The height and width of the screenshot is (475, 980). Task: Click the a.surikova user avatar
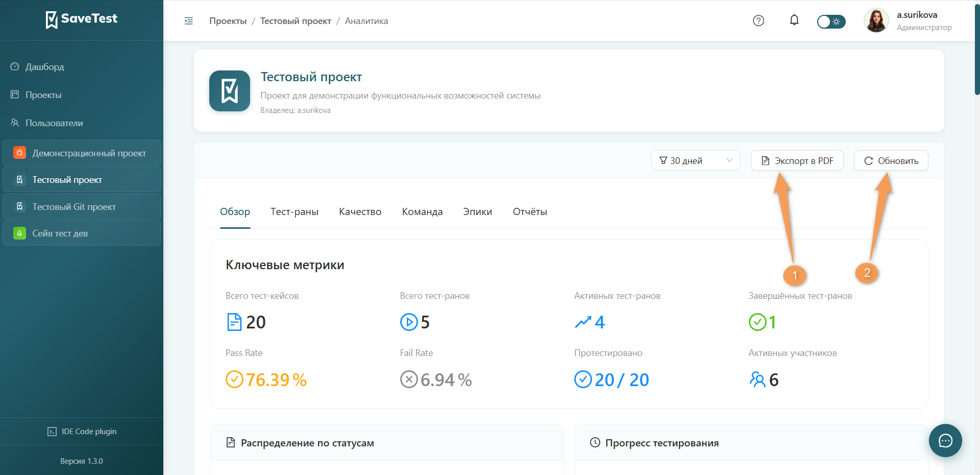pyautogui.click(x=876, y=20)
